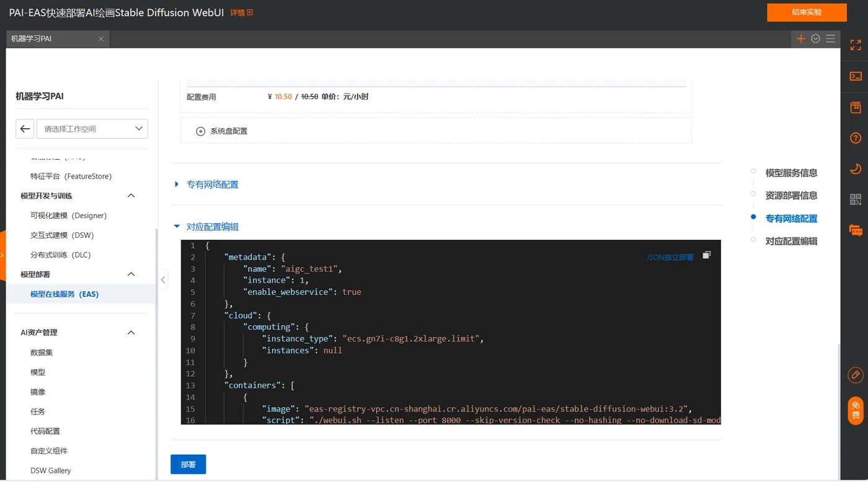Open 模型 menu item under AI资产管理

tap(38, 372)
